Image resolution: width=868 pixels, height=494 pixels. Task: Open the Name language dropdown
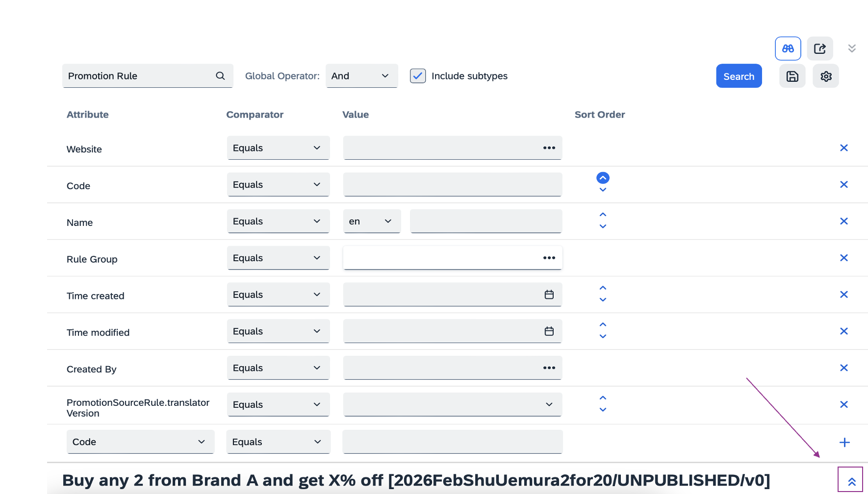[x=371, y=222]
